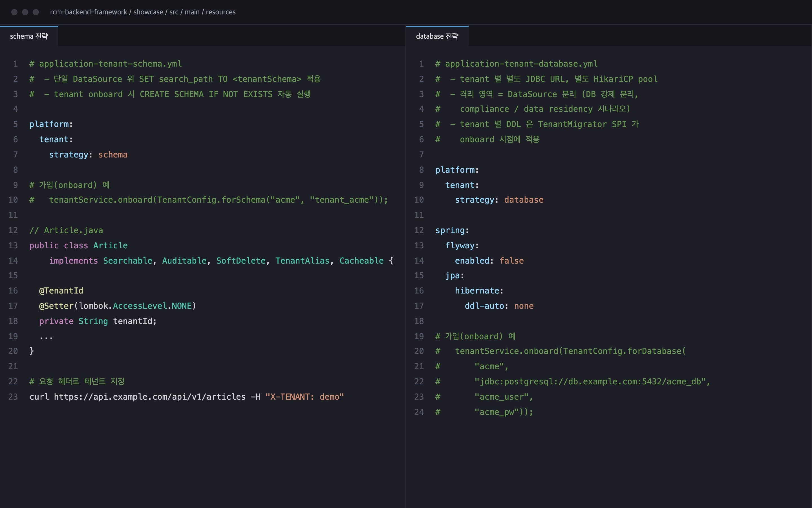Click 'tenantService.onboard(TenantConfig.forDatabase(' comment line

pyautogui.click(x=561, y=351)
